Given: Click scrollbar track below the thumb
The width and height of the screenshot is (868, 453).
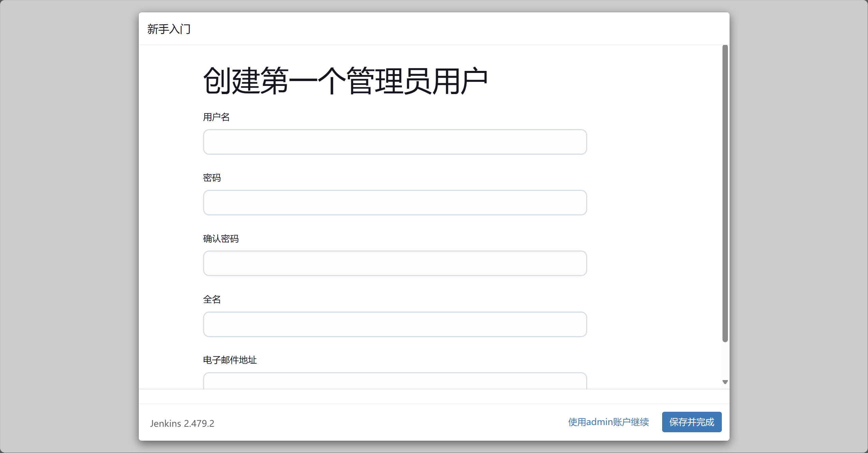Looking at the screenshot, I should 725,361.
